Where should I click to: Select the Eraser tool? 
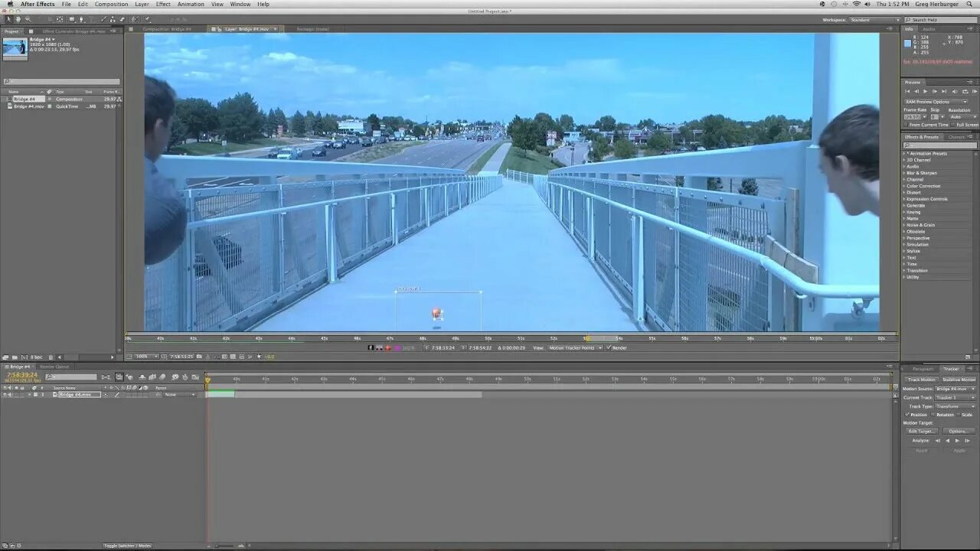(122, 19)
